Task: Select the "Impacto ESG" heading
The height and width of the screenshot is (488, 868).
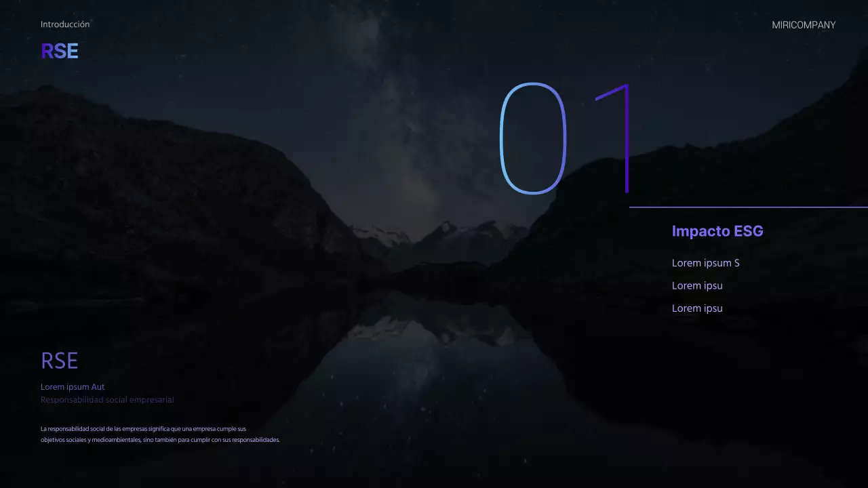Action: [x=717, y=231]
